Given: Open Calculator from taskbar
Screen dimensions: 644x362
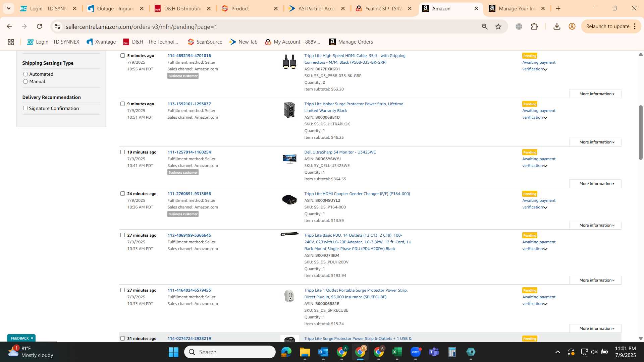Looking at the screenshot, I should click(452, 352).
